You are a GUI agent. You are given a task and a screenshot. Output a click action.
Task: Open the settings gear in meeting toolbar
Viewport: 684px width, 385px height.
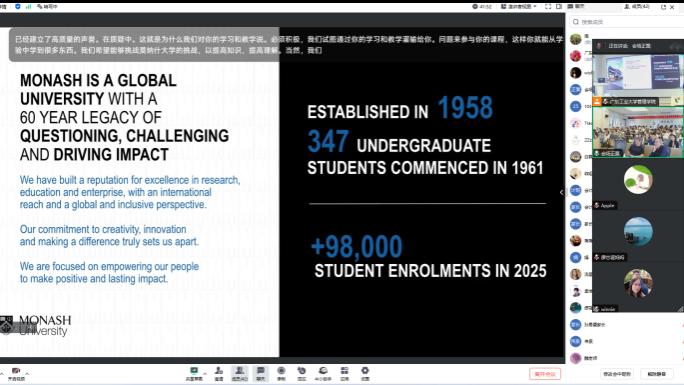tap(365, 373)
